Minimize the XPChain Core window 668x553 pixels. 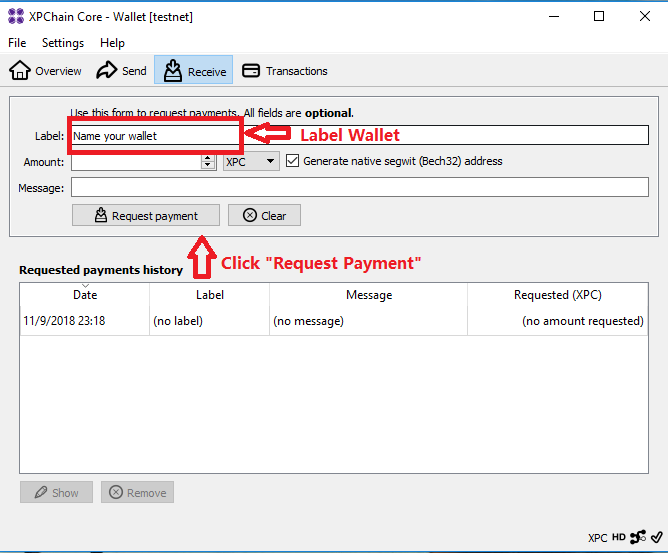click(x=554, y=17)
